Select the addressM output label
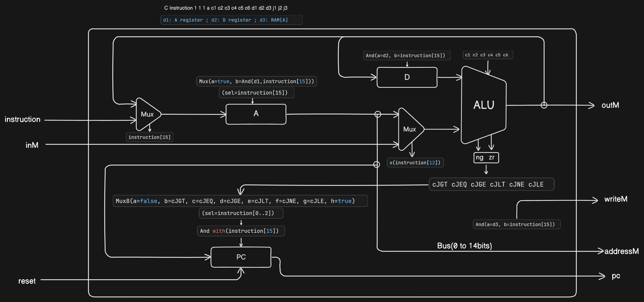644x302 pixels. 621,251
